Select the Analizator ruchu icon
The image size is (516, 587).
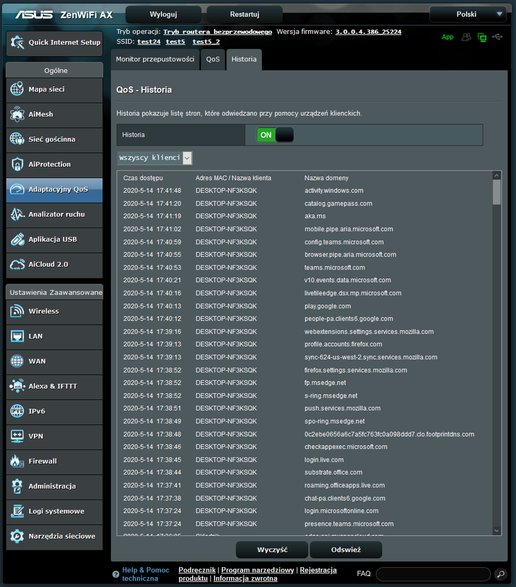click(17, 214)
